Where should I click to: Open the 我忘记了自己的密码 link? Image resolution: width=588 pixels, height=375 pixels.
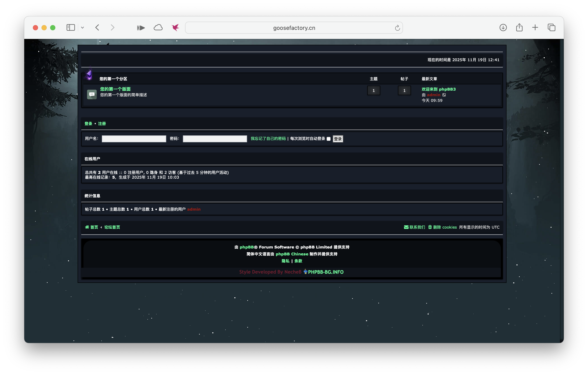pos(268,139)
